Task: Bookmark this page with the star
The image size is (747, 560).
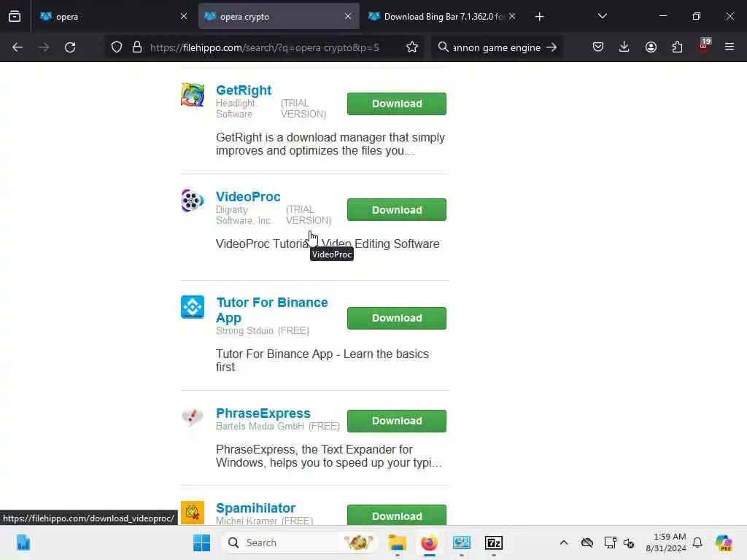Action: click(x=412, y=47)
